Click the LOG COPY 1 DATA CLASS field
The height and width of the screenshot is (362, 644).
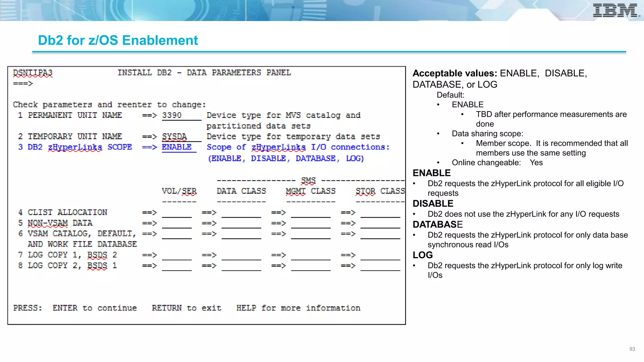point(241,255)
